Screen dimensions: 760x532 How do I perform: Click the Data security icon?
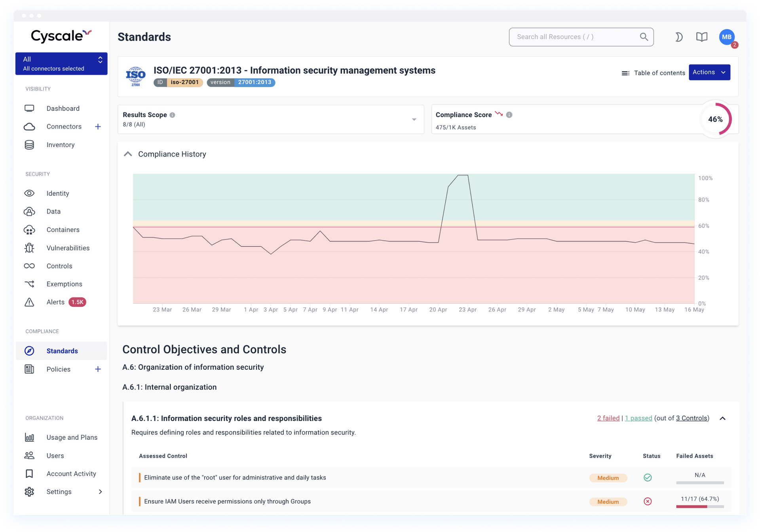point(29,211)
